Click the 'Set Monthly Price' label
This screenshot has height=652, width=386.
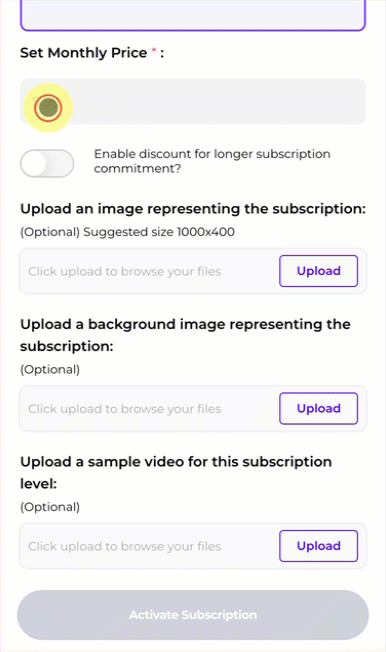[x=83, y=53]
